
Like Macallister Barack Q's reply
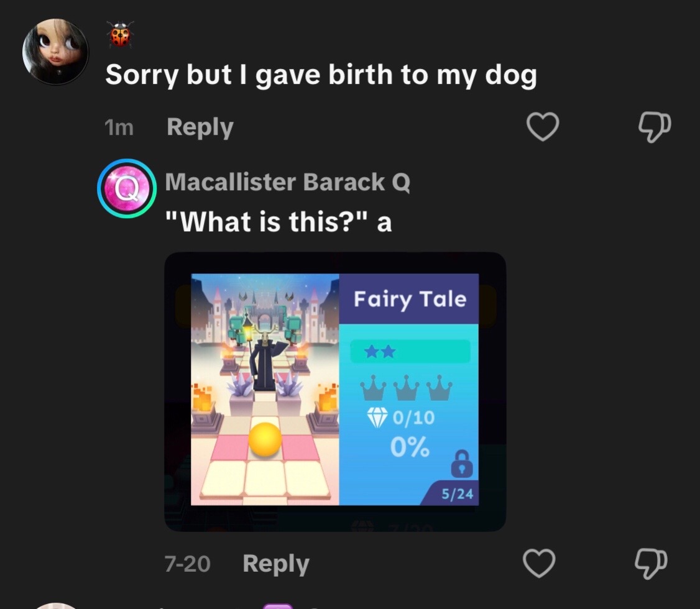click(539, 563)
